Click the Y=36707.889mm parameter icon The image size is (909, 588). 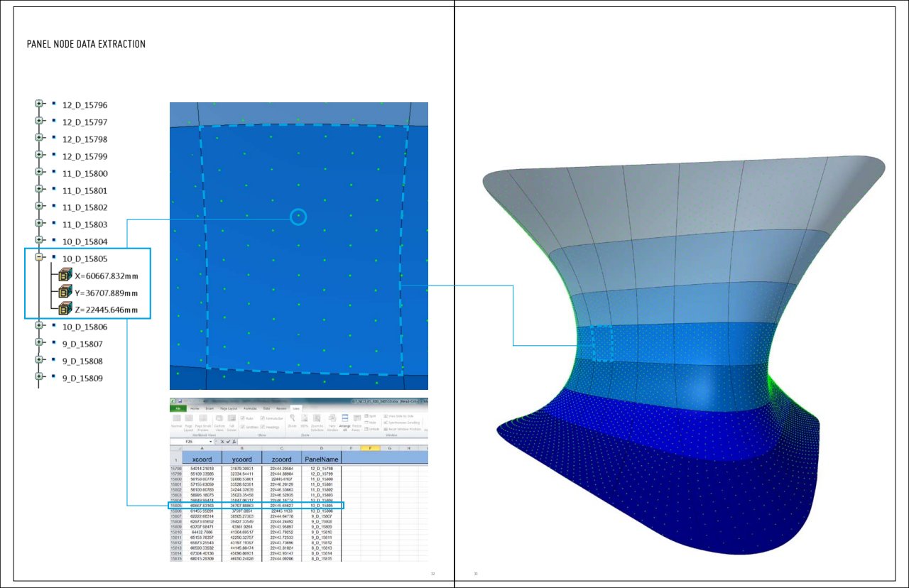tap(65, 293)
